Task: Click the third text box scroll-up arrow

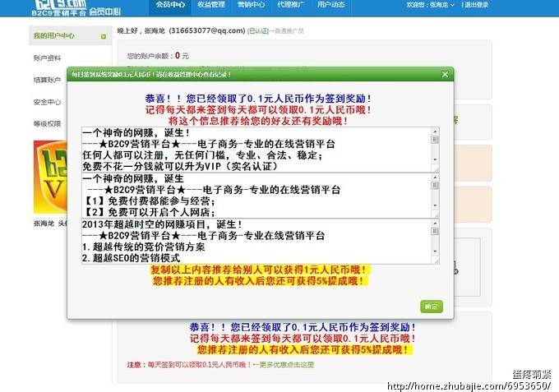Action: (435, 223)
